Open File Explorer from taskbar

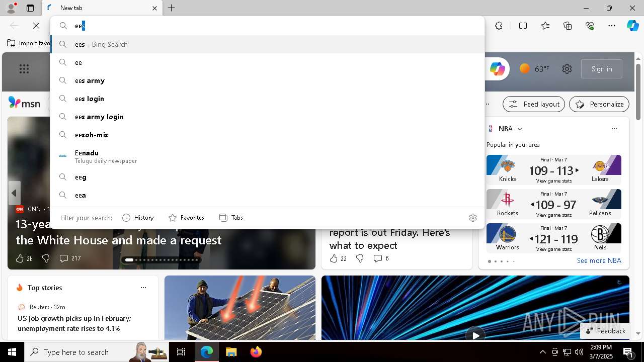point(231,352)
